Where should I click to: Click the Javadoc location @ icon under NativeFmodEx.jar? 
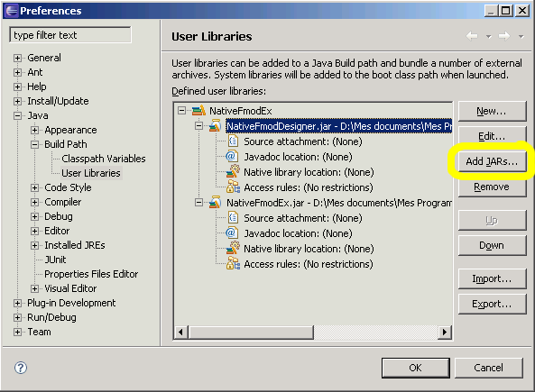231,232
